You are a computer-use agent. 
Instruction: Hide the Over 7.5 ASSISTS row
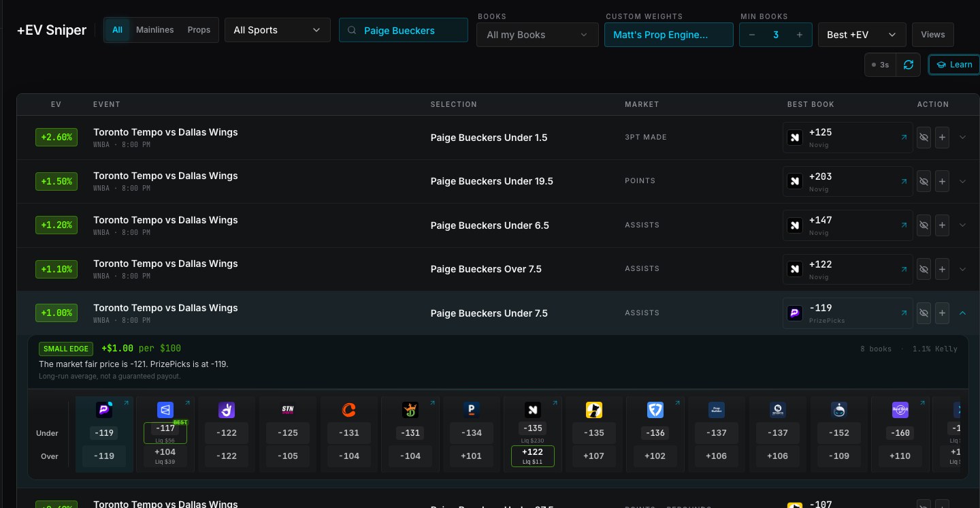[x=924, y=269]
